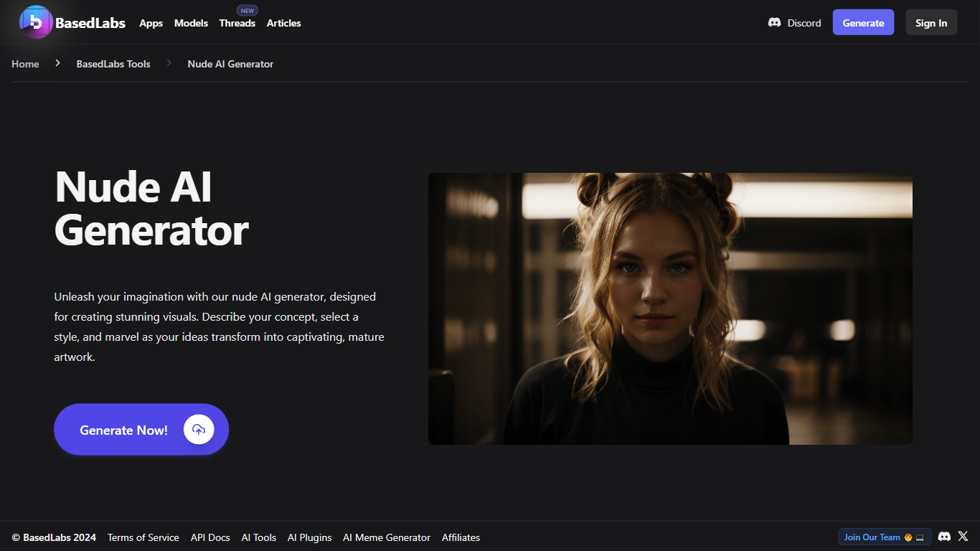Click the Unleash your imagination description paragraph
This screenshot has height=551, width=980.
[220, 326]
